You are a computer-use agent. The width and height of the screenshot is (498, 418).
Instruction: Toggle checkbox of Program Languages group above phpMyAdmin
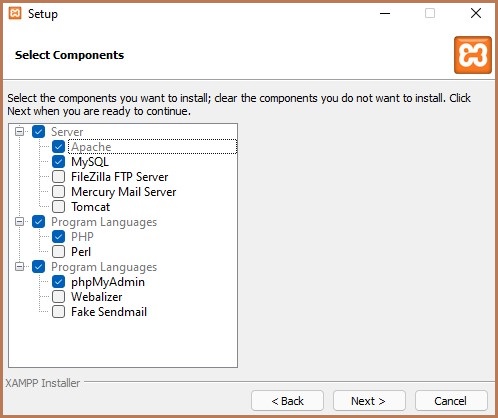(39, 267)
